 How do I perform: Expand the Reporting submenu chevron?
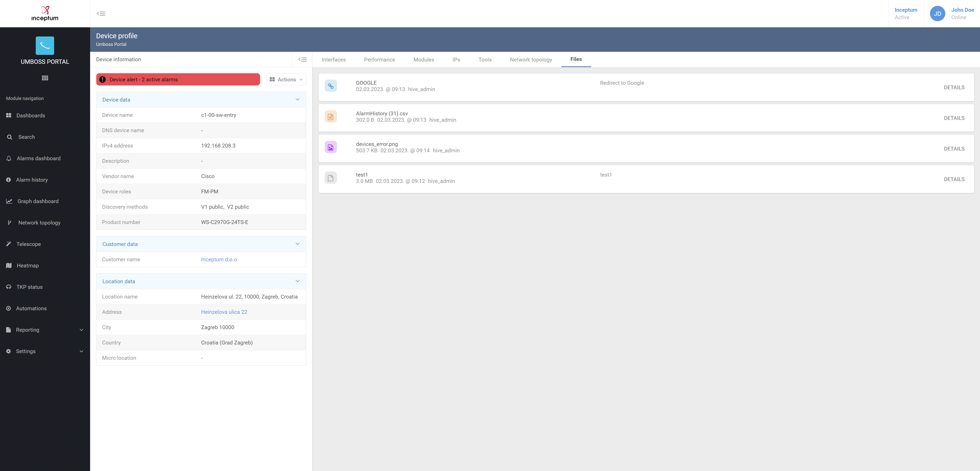[x=81, y=330]
